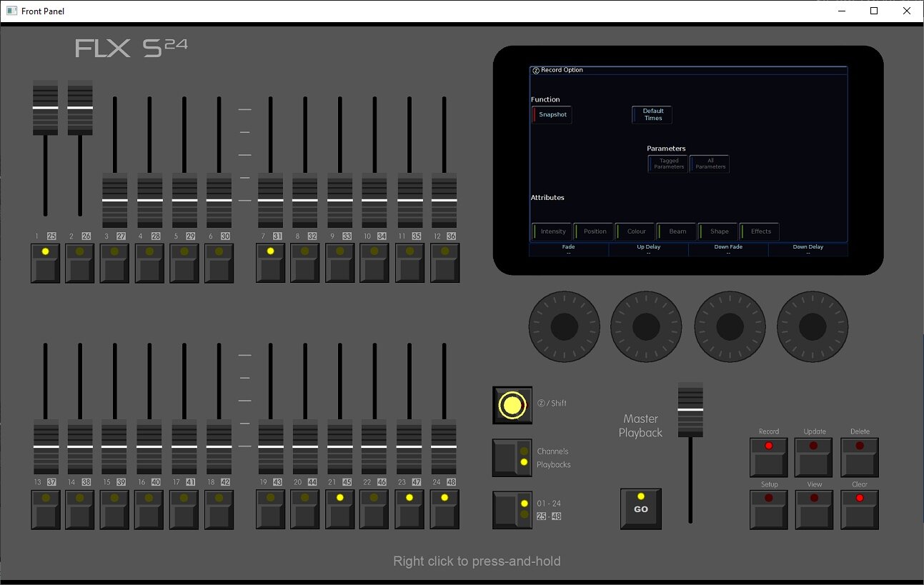Click the Down Fade encoder label
The image size is (924, 585).
click(729, 249)
